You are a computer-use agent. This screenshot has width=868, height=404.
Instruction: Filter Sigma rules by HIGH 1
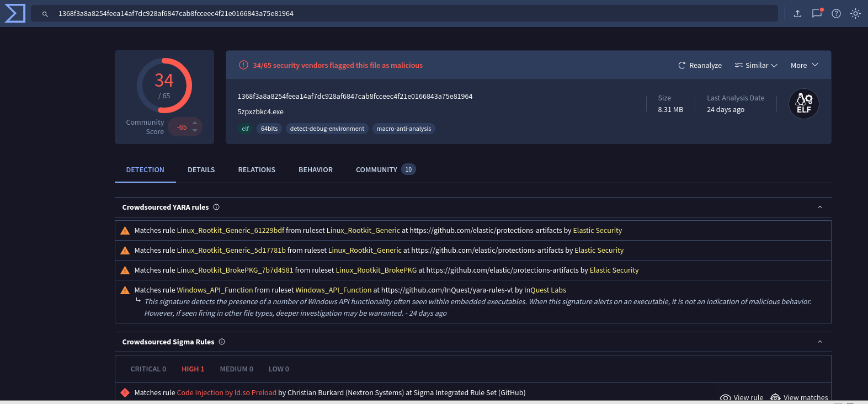[x=193, y=369]
